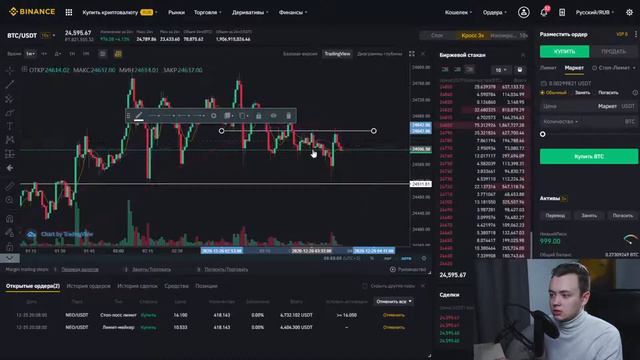Viewport: 640px width, 360px height.
Task: Select the Кросс 3x margin tab
Action: 473,36
